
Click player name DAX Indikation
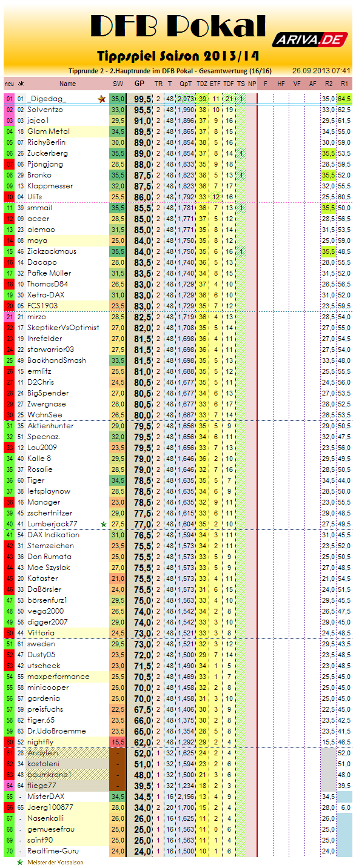click(x=53, y=535)
